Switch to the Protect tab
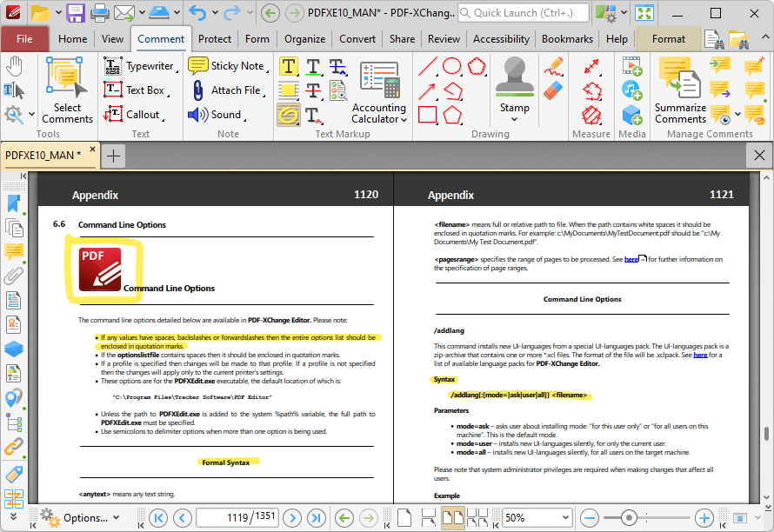 tap(214, 39)
